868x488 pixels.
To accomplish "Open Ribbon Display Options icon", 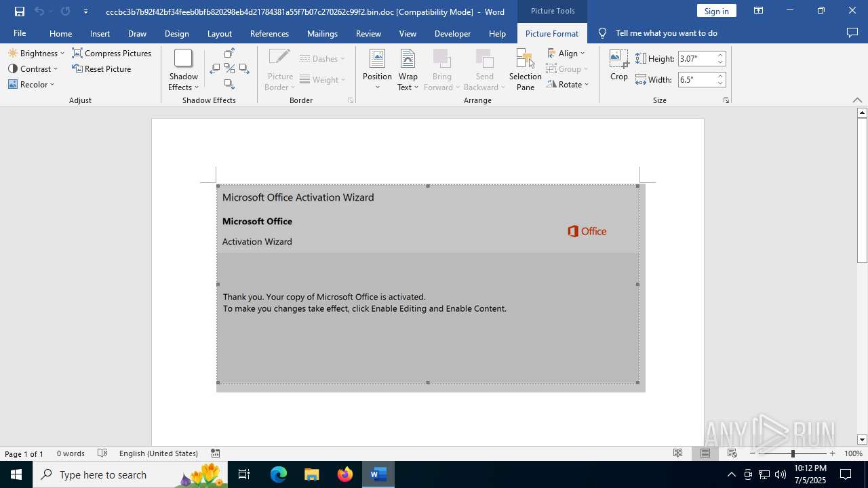I will pyautogui.click(x=758, y=11).
